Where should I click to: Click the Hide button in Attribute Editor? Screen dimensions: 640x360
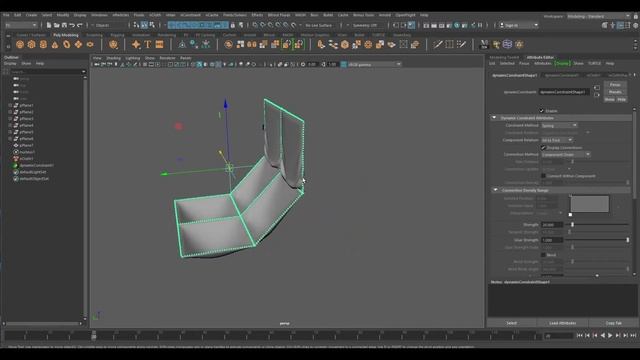coord(621,99)
